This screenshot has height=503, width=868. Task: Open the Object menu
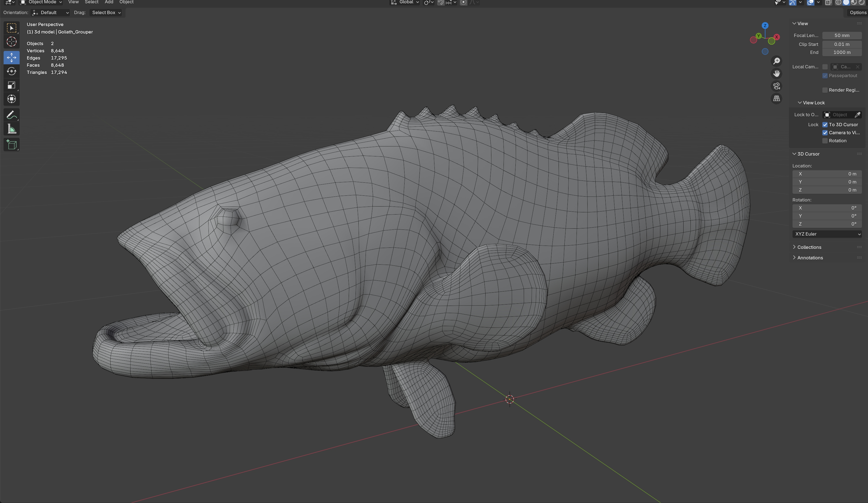click(126, 2)
